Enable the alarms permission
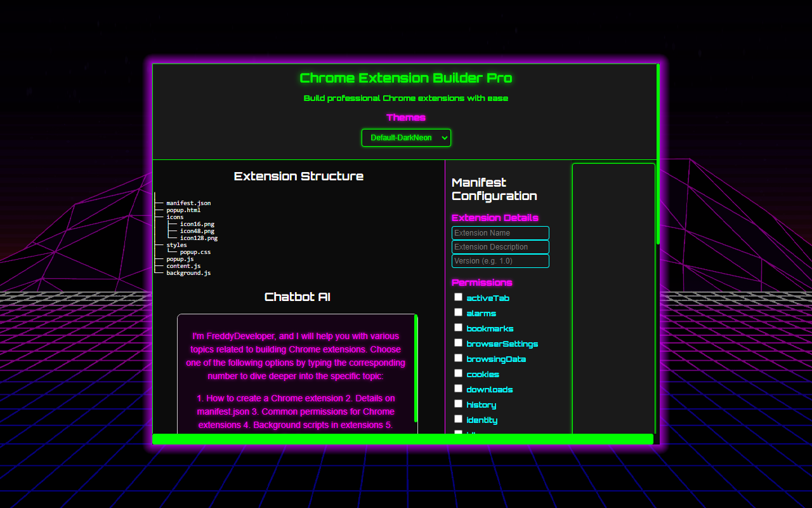 [458, 312]
